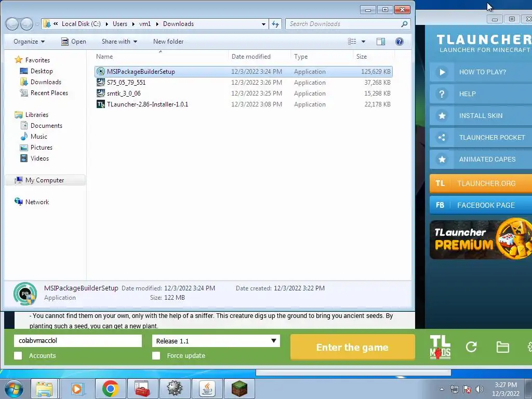Screen dimensions: 532x399
Task: Open the folder icon in TLauncher
Action: tap(502, 347)
